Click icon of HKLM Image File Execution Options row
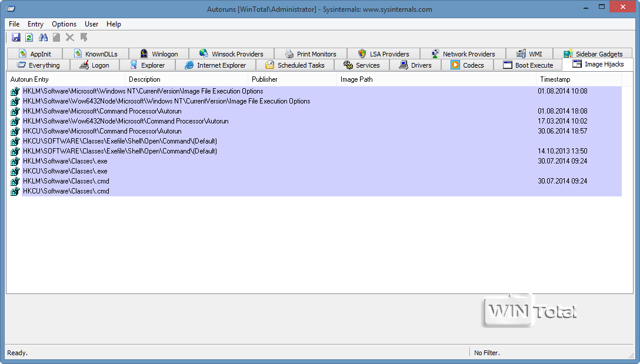Image resolution: width=640 pixels, height=364 pixels. pyautogui.click(x=15, y=91)
